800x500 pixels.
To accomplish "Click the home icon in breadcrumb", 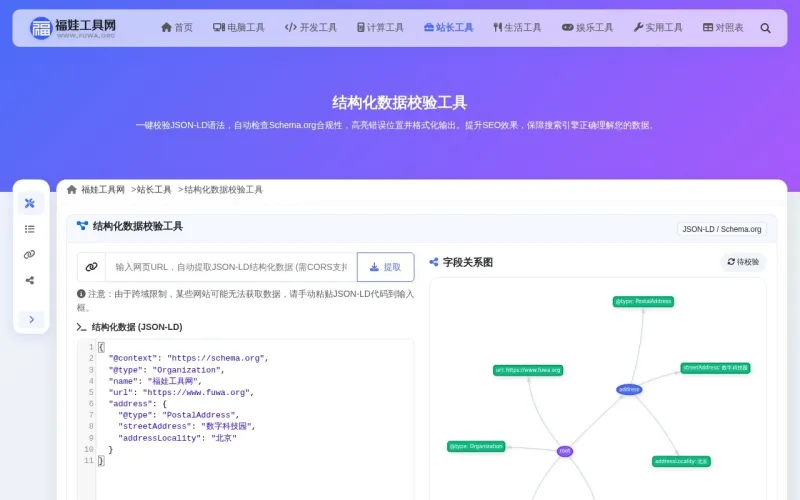I will [72, 190].
